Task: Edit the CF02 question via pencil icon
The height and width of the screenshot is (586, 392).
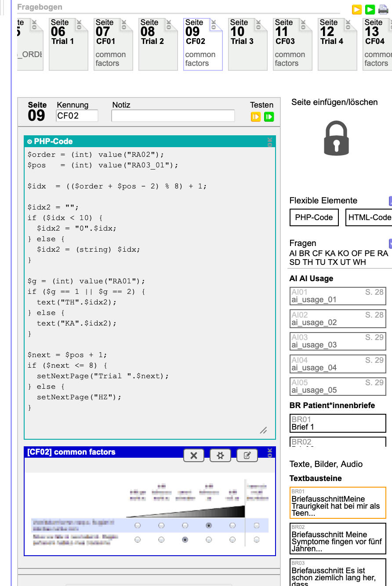Action: [x=247, y=456]
